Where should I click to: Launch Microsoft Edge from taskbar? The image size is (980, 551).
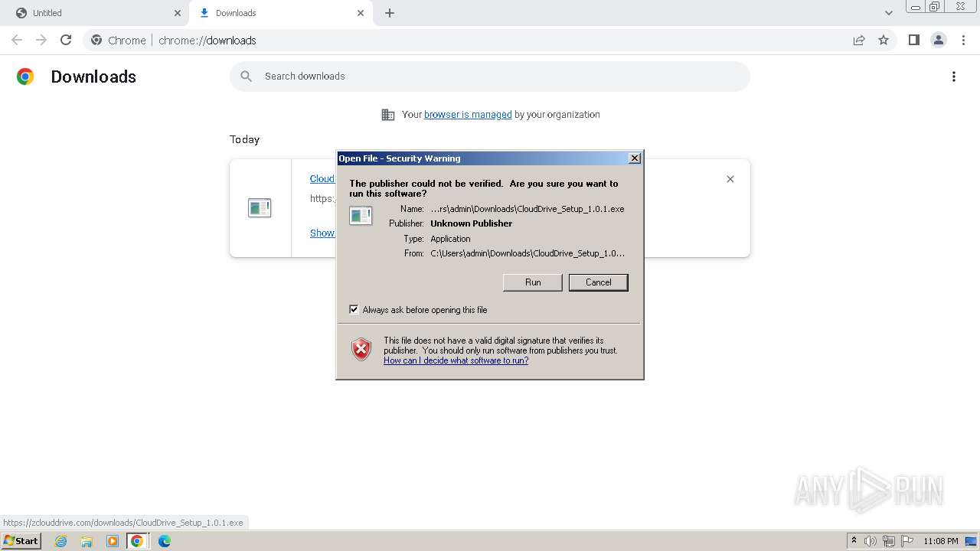(165, 541)
